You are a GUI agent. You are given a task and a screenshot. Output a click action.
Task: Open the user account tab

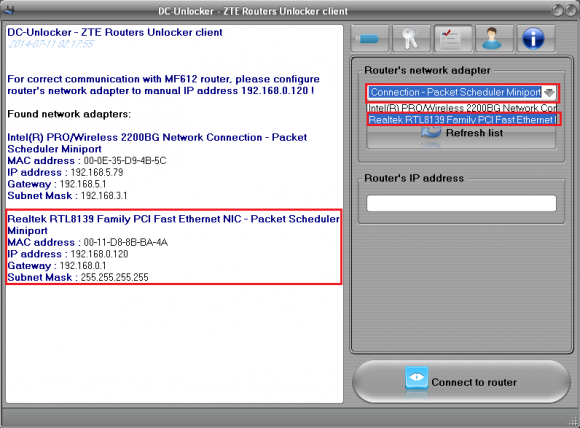(494, 38)
